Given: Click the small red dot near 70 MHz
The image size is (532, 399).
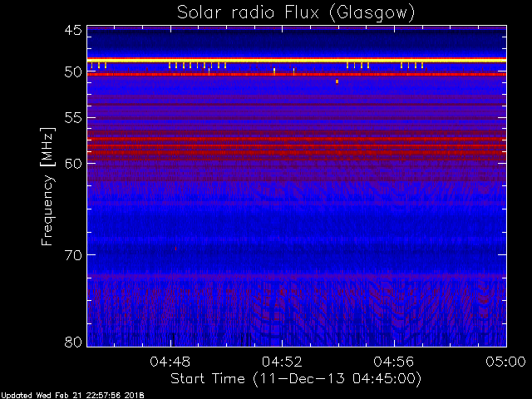Looking at the screenshot, I should (x=175, y=249).
